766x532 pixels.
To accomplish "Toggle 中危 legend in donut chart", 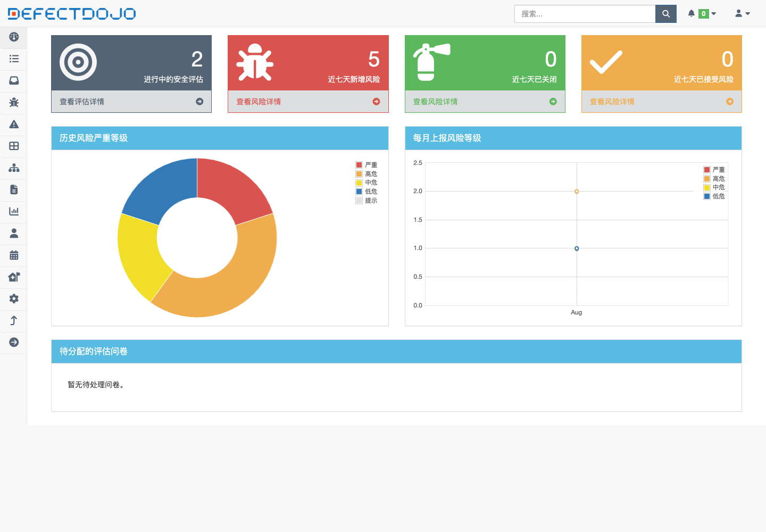I will 367,182.
